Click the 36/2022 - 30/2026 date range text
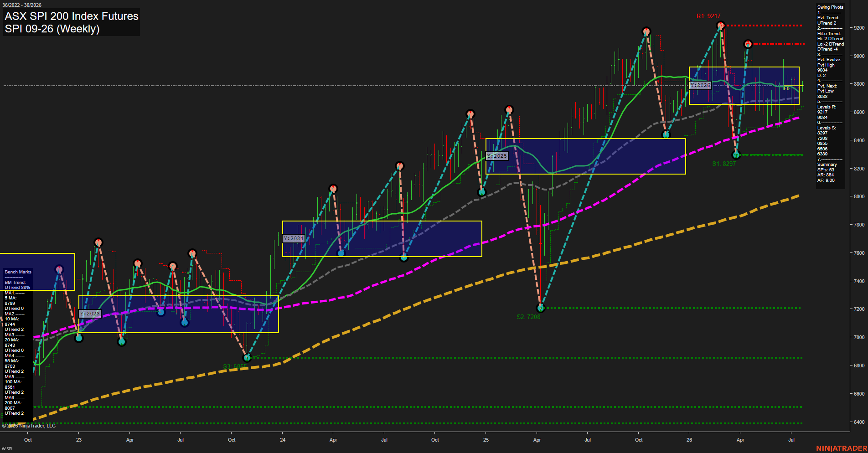The width and height of the screenshot is (868, 453). point(22,5)
